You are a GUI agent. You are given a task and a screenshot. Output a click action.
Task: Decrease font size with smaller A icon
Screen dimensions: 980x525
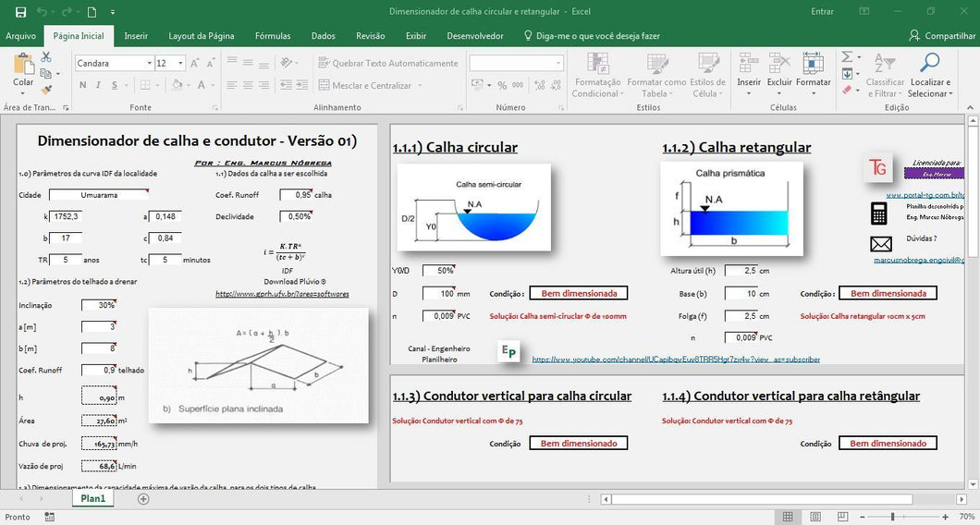pos(212,64)
